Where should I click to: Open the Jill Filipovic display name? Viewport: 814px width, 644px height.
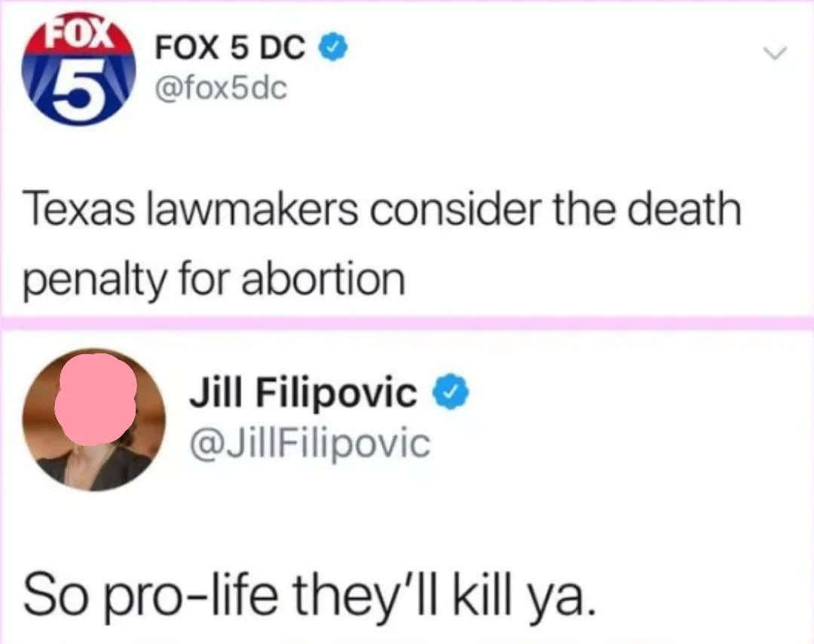point(303,393)
